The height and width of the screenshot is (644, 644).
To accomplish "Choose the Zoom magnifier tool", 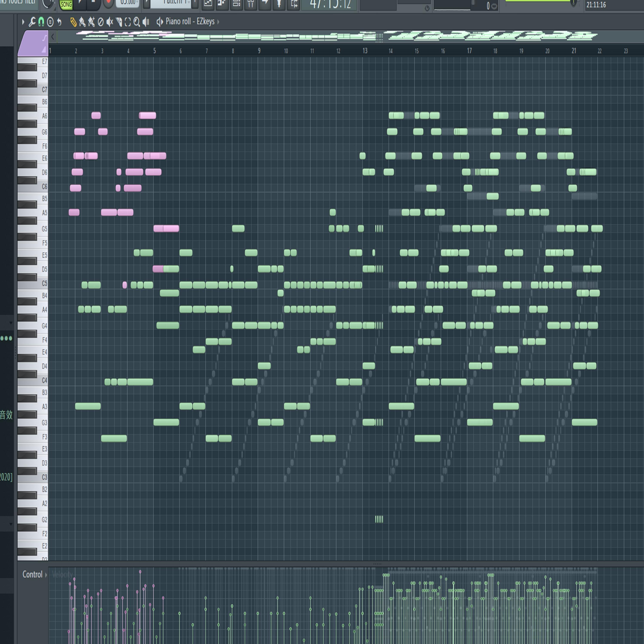I will pyautogui.click(x=137, y=22).
